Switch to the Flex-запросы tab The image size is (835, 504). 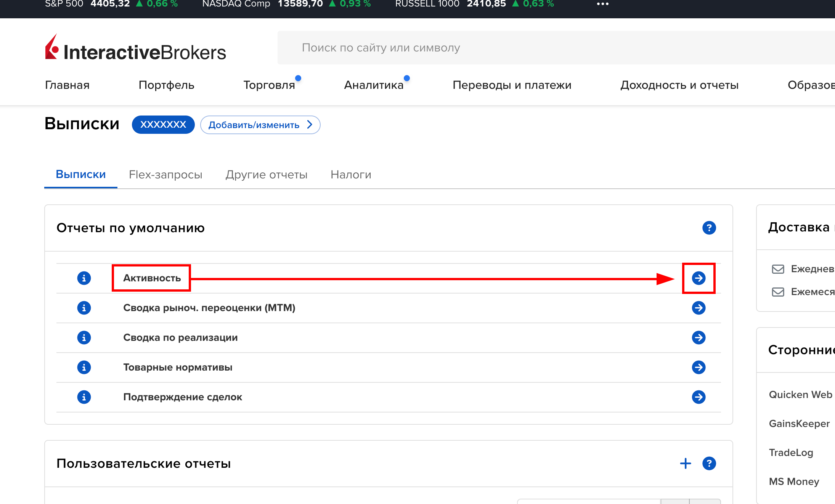click(165, 174)
